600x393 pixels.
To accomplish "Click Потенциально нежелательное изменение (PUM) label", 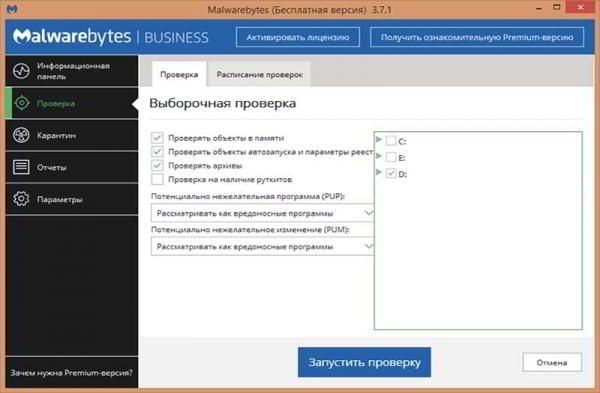I will (250, 230).
